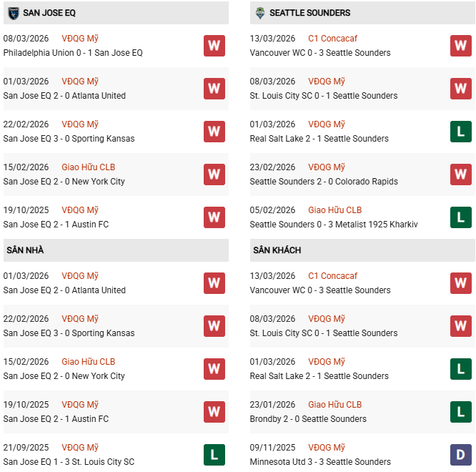
Task: Click W badge for Philadelphia Union match
Action: 214,46
